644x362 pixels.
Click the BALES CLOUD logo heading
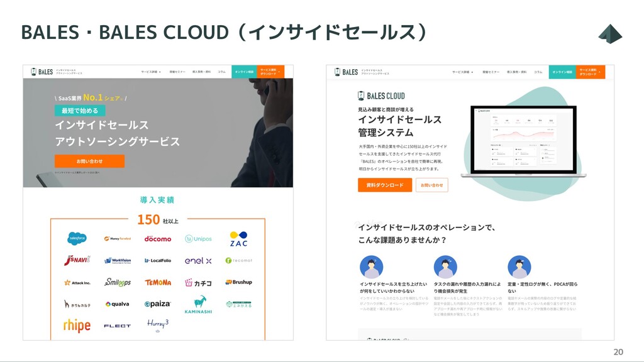click(382, 96)
